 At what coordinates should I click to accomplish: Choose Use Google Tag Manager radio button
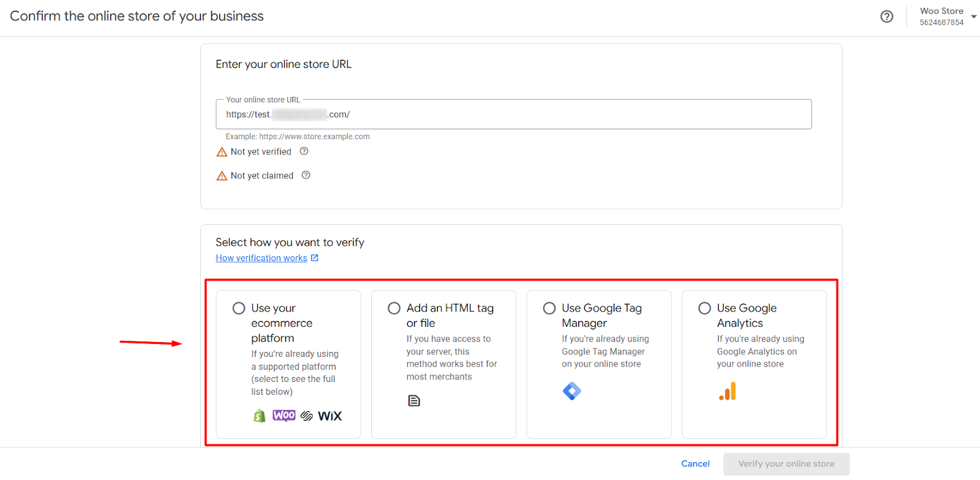point(549,308)
